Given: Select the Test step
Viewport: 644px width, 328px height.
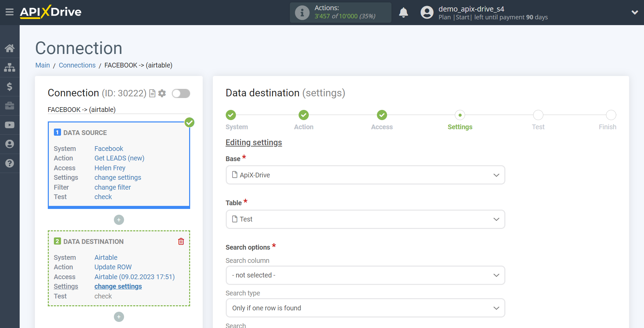Looking at the screenshot, I should pos(538,115).
